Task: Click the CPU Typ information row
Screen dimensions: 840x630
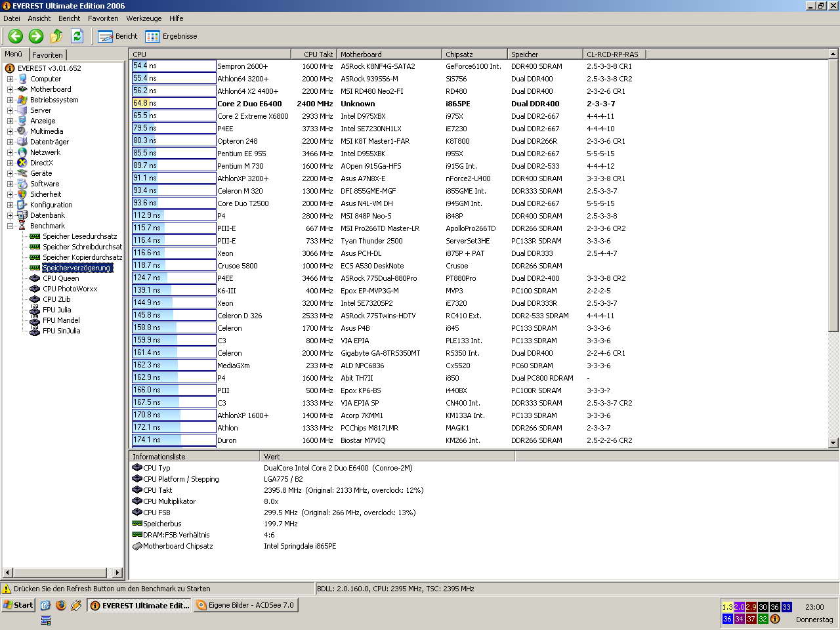Action: pos(272,468)
